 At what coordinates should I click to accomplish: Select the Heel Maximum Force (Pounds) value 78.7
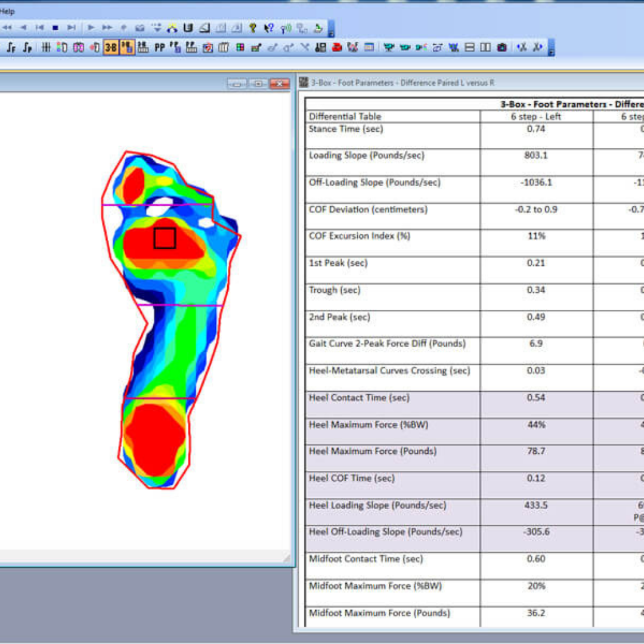[536, 451]
